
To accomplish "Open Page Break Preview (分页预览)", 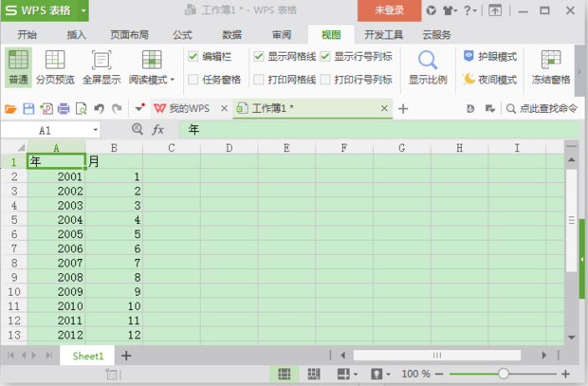I will [55, 67].
